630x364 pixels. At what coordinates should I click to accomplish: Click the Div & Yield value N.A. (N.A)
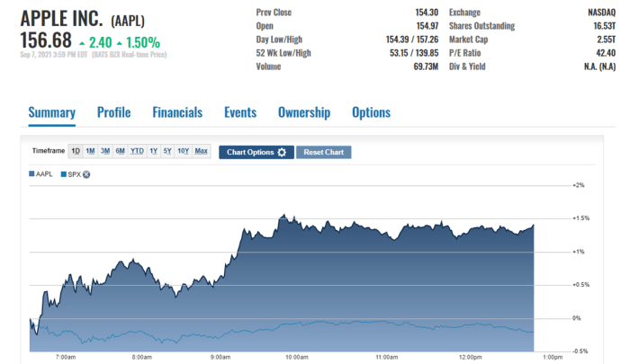coord(600,67)
